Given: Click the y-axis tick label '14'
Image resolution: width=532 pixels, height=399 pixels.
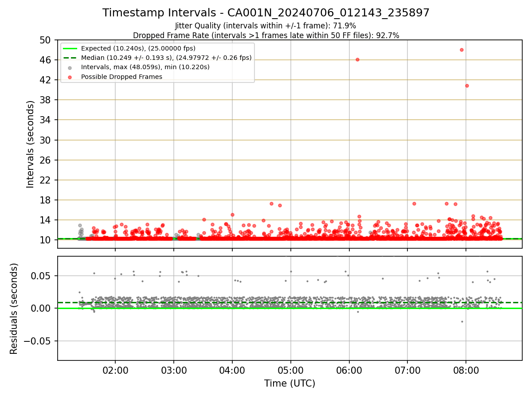Looking at the screenshot, I should [x=46, y=220].
